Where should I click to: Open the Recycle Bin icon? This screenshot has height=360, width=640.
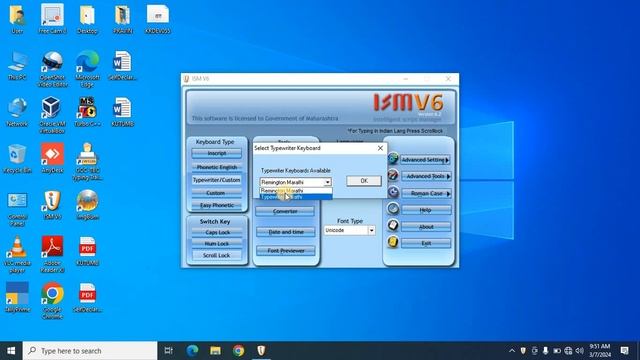pyautogui.click(x=17, y=158)
